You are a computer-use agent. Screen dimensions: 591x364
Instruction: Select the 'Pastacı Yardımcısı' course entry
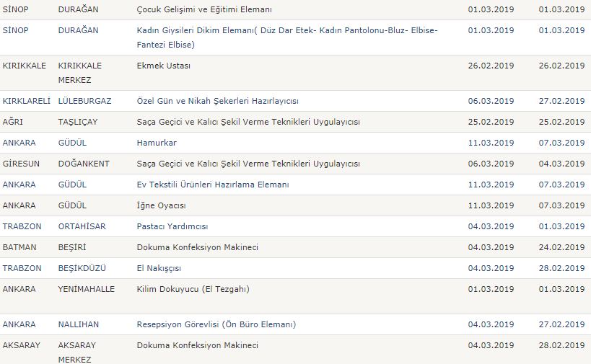tap(172, 226)
